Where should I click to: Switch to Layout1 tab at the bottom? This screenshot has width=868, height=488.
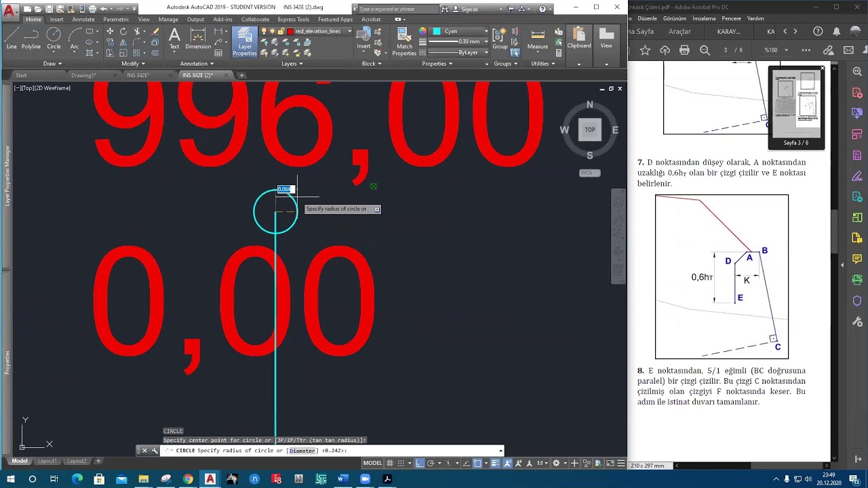[47, 461]
